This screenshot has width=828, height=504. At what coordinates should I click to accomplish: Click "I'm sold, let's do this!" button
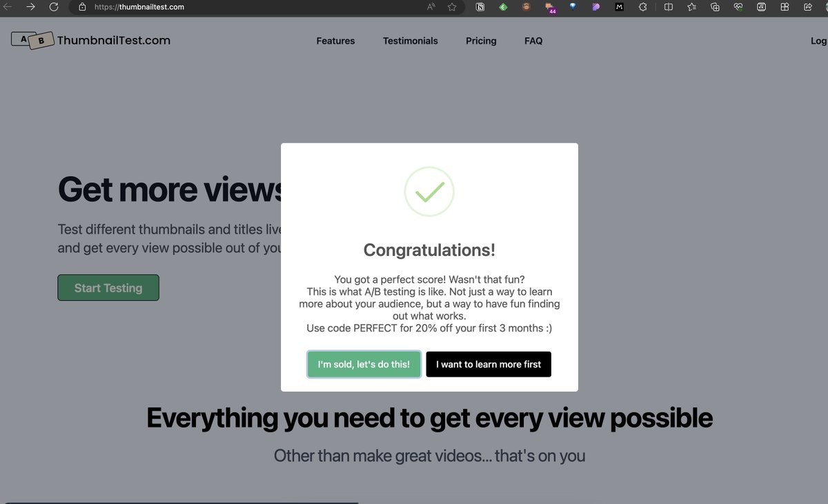coord(364,364)
